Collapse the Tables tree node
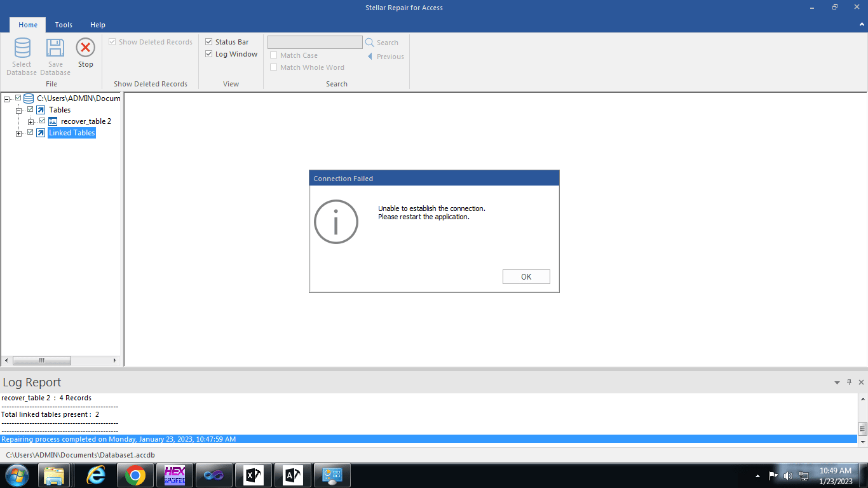Image resolution: width=868 pixels, height=488 pixels. (19, 111)
